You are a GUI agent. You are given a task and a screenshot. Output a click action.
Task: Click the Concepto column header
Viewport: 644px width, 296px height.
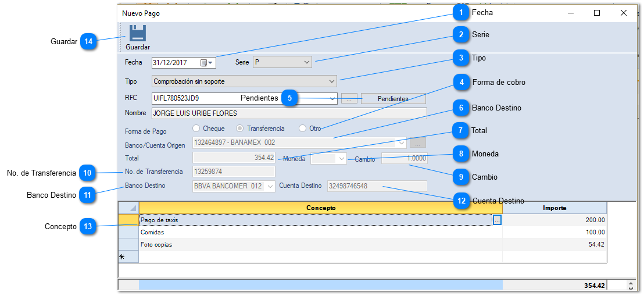[x=320, y=208]
